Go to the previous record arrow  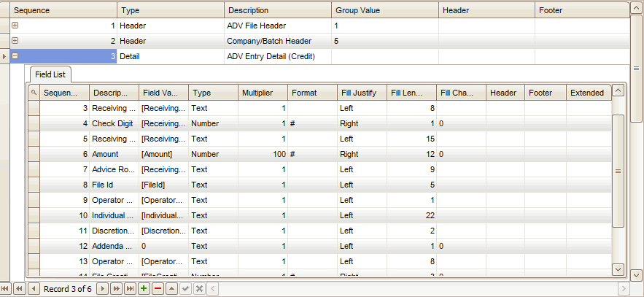(33, 289)
